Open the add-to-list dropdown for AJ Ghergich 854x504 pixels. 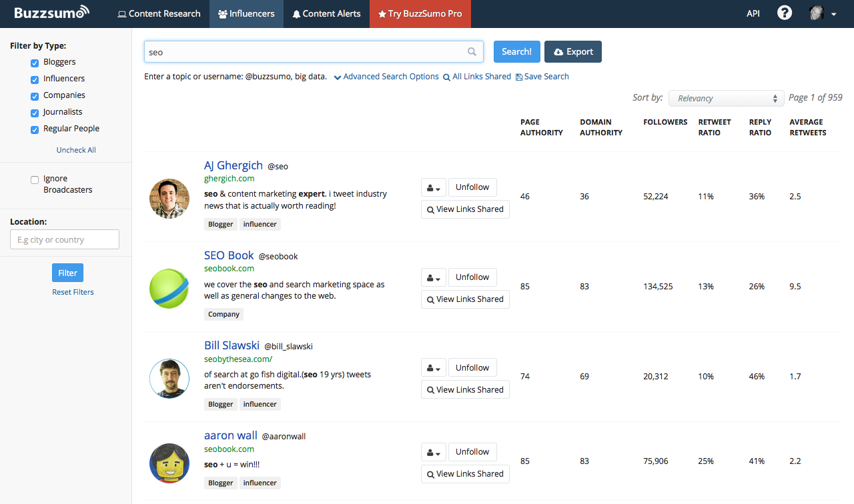tap(433, 188)
